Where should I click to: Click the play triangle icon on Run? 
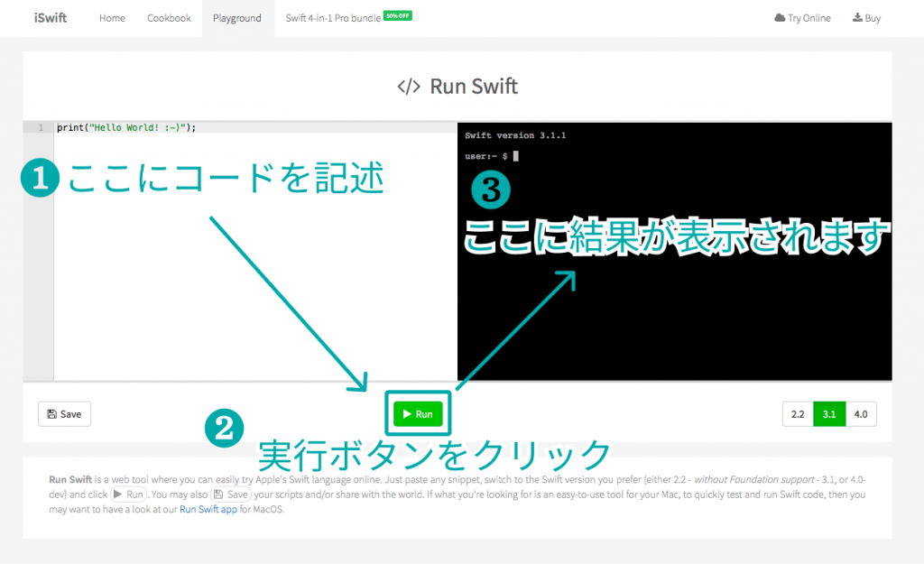(408, 414)
